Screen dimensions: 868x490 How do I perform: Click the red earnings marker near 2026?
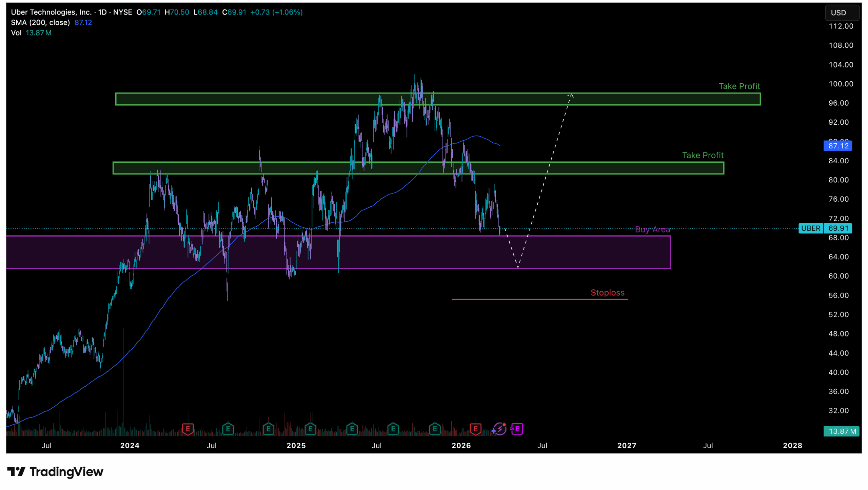click(x=475, y=429)
